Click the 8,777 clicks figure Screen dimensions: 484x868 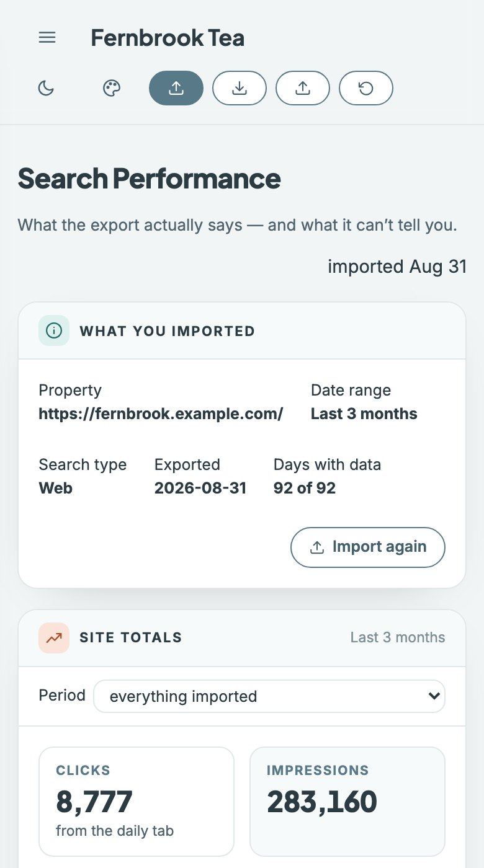point(94,802)
